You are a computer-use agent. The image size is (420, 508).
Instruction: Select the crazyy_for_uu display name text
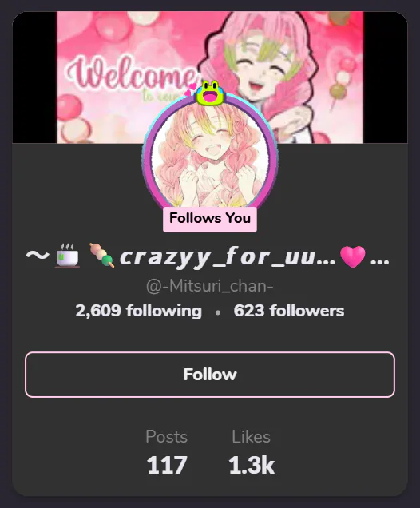tap(228, 257)
